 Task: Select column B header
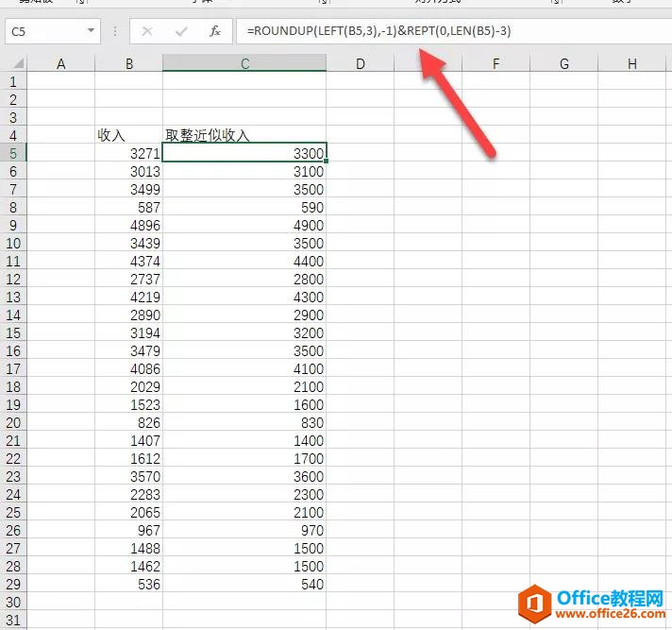(x=129, y=64)
